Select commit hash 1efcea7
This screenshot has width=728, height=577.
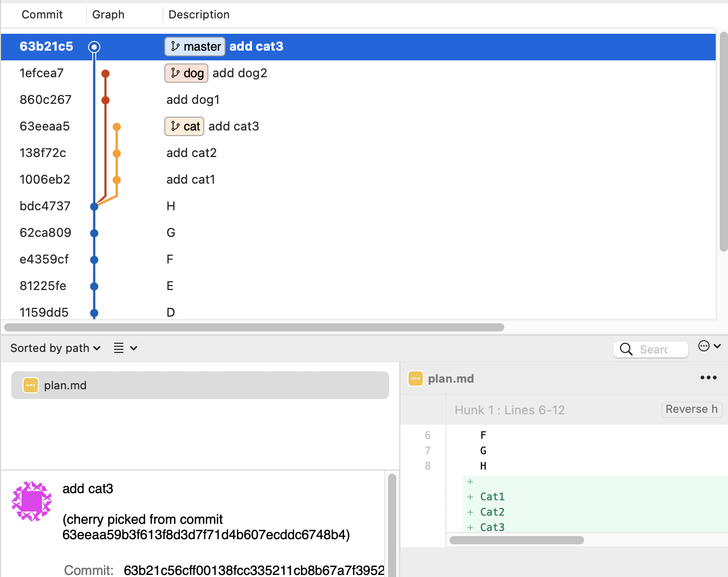41,73
